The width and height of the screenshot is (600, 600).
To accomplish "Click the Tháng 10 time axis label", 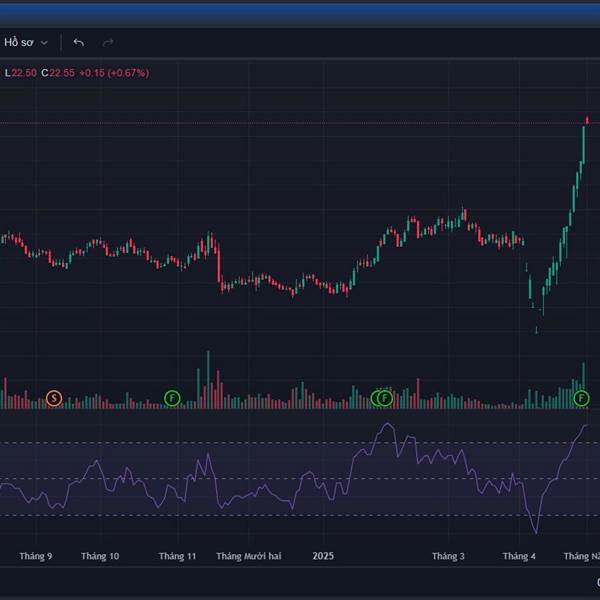I will point(100,556).
